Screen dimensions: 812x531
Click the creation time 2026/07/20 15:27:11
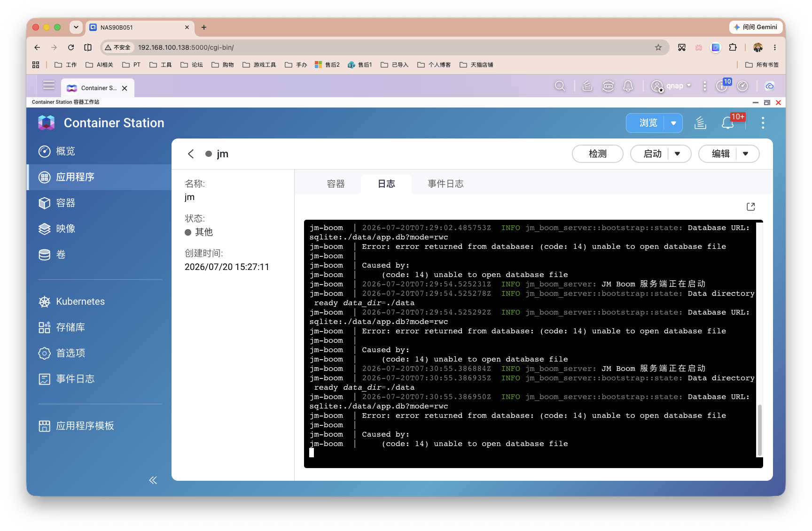[x=227, y=267]
